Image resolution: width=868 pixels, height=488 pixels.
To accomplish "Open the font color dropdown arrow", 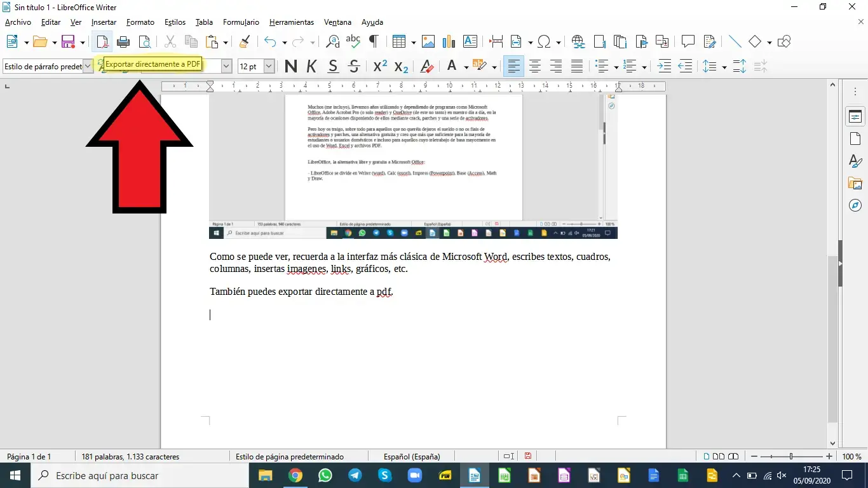I will (466, 67).
